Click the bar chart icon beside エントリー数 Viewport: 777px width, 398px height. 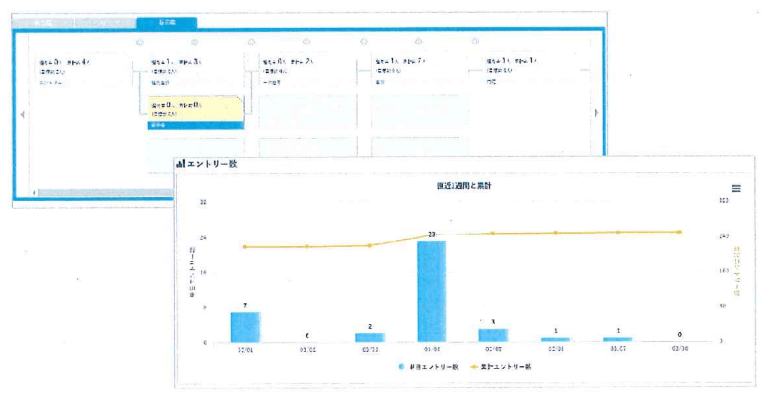click(181, 163)
